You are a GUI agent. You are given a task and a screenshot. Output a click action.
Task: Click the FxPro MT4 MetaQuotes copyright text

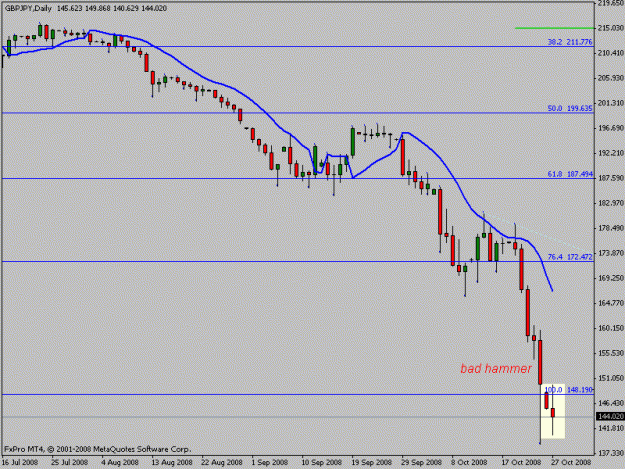pyautogui.click(x=98, y=449)
